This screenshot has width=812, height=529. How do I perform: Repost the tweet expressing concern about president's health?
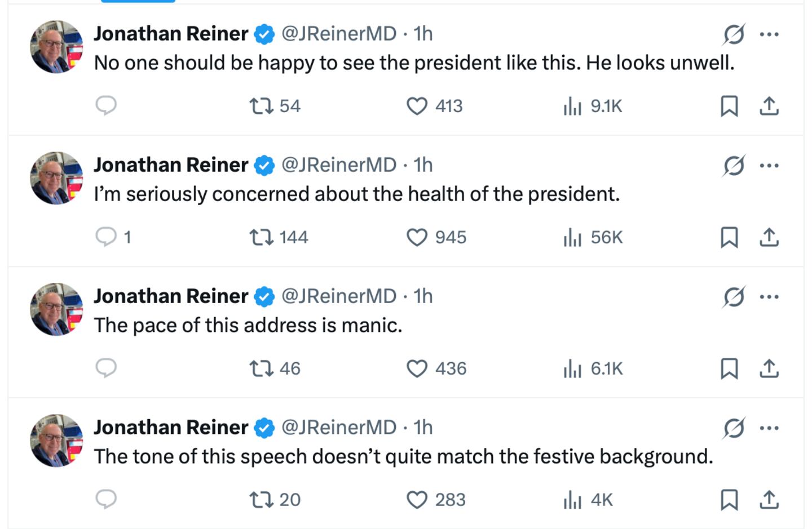tap(263, 237)
